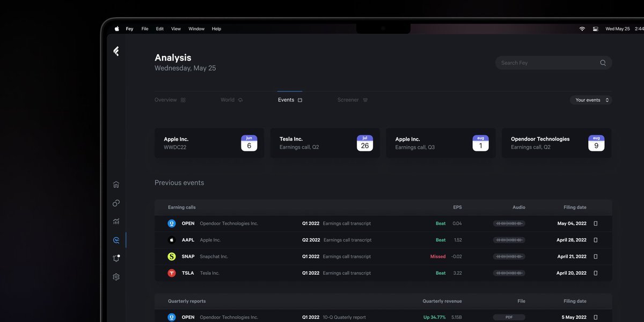Click the Beat label in TSLA row
This screenshot has height=322, width=644.
coord(441,273)
